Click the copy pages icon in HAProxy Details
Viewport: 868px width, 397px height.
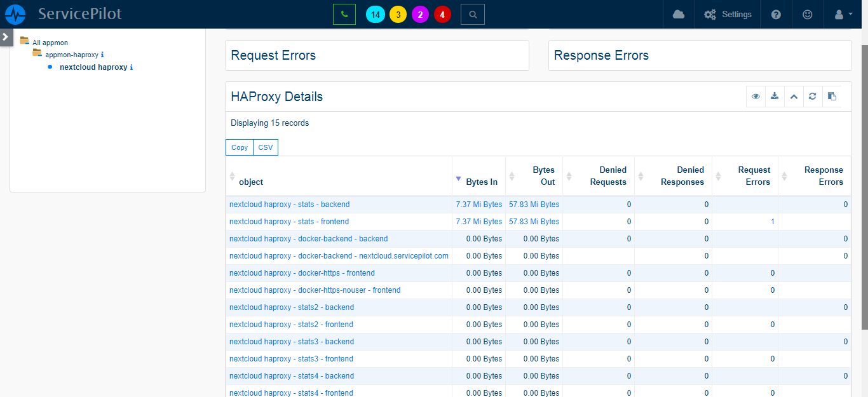831,97
